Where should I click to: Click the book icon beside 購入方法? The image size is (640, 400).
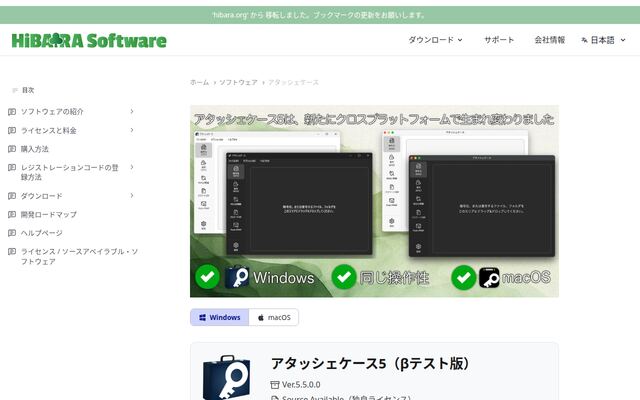click(12, 149)
